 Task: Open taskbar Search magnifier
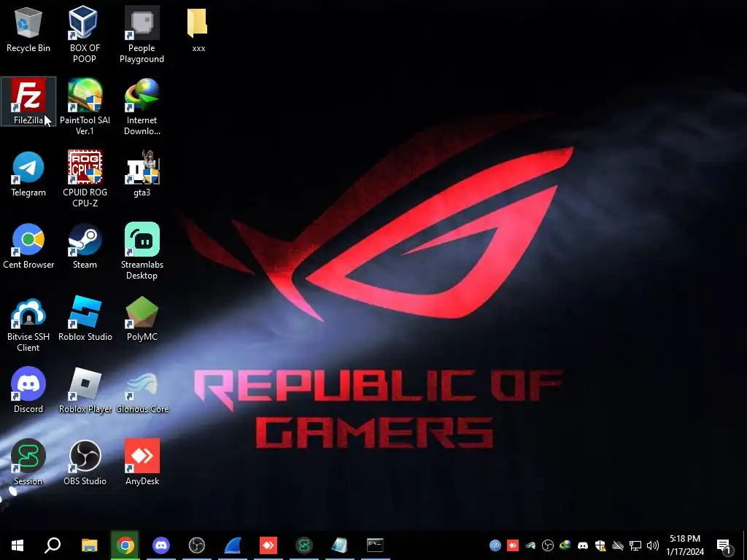tap(53, 545)
